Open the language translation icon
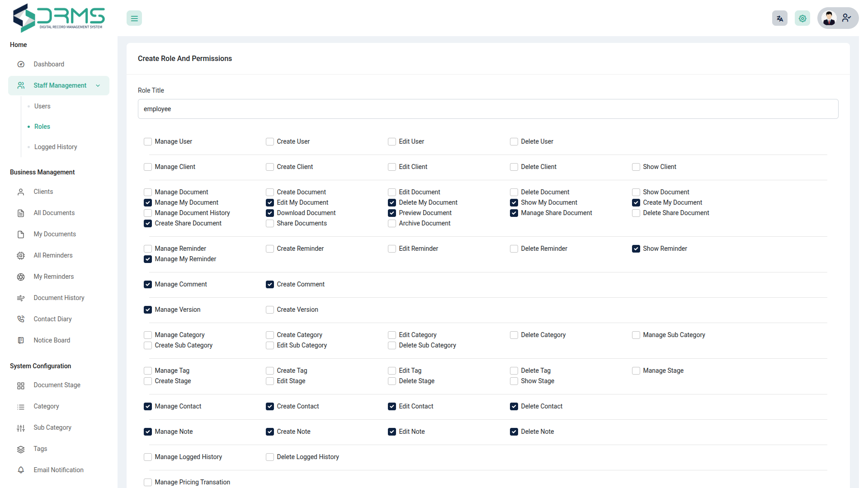The image size is (868, 488). coord(779,19)
